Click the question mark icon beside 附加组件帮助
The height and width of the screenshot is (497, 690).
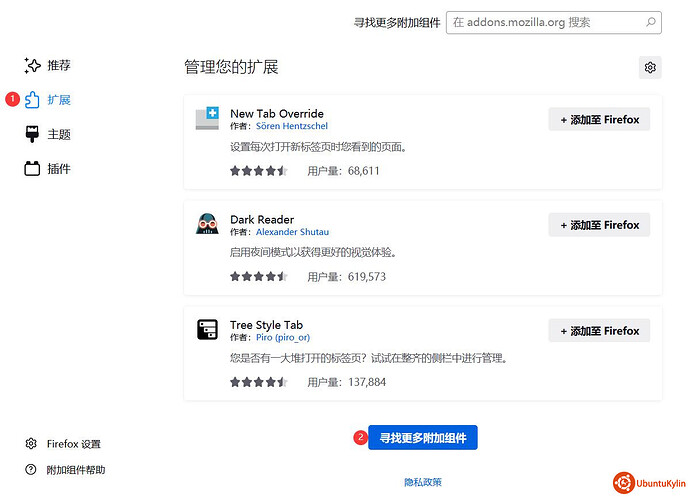click(31, 470)
